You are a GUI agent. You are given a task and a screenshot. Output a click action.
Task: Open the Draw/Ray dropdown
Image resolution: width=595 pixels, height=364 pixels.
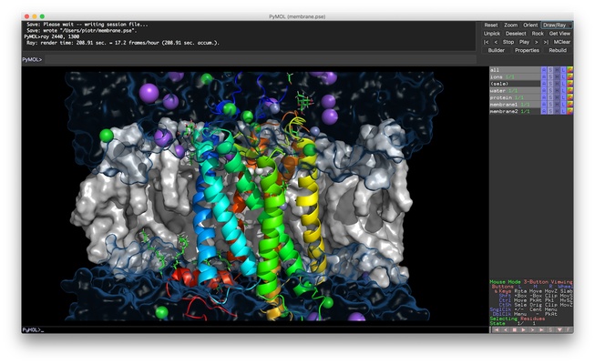[x=557, y=25]
